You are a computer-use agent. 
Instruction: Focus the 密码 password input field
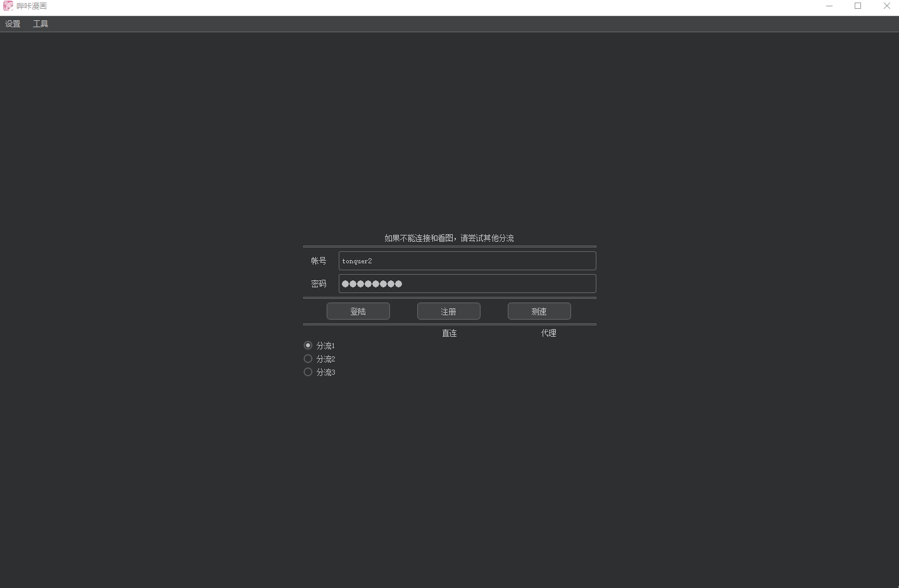[467, 284]
